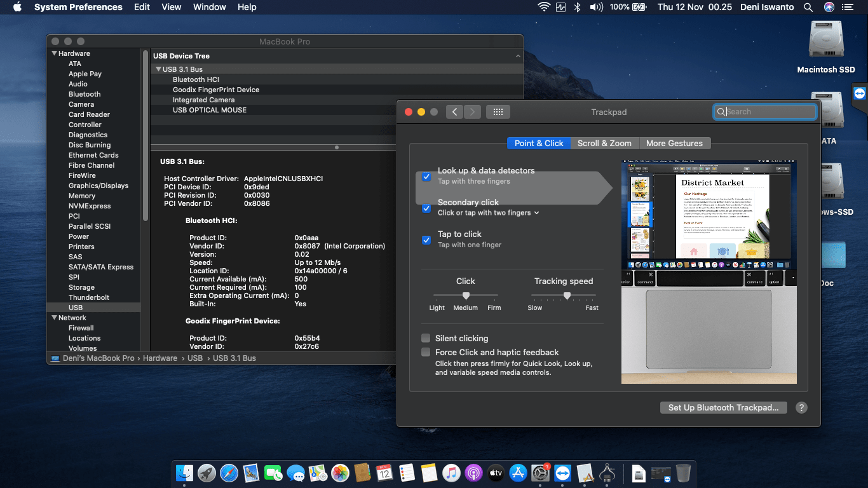Open Photos from the Dock

340,473
